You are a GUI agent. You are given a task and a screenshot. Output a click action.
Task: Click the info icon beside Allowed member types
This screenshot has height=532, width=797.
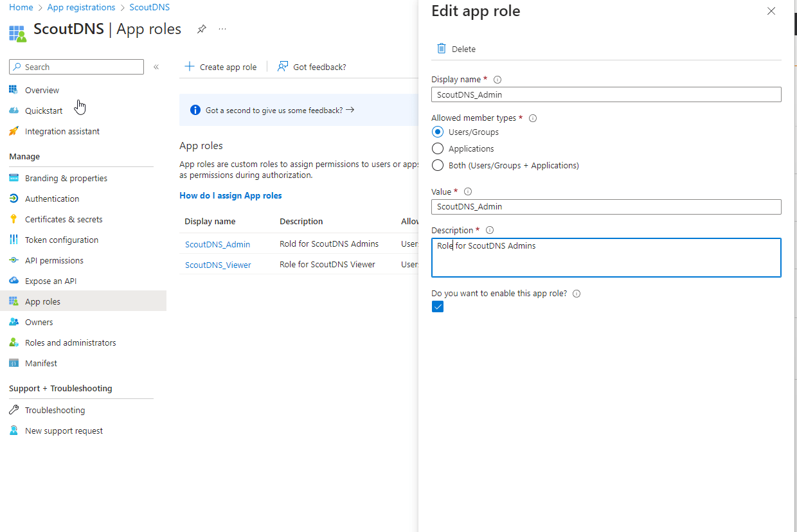click(x=532, y=118)
